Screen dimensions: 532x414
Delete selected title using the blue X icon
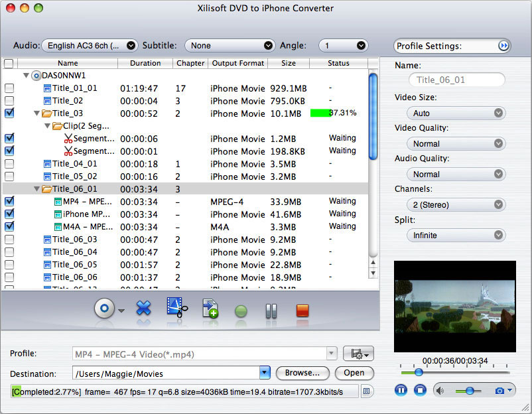[x=144, y=309]
